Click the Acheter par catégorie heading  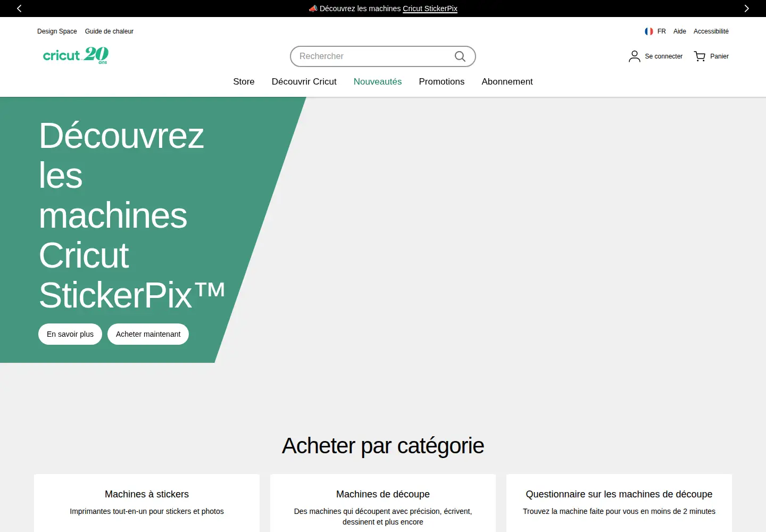pos(383,446)
